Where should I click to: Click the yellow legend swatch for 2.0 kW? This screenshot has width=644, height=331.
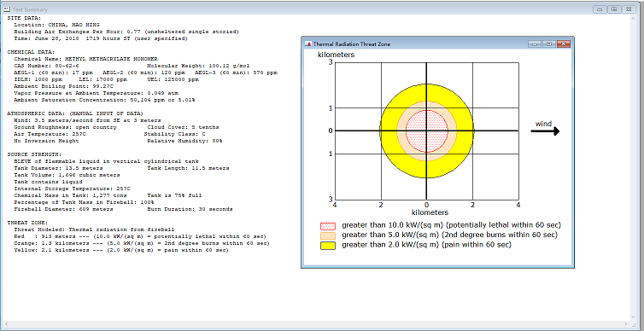click(x=328, y=246)
